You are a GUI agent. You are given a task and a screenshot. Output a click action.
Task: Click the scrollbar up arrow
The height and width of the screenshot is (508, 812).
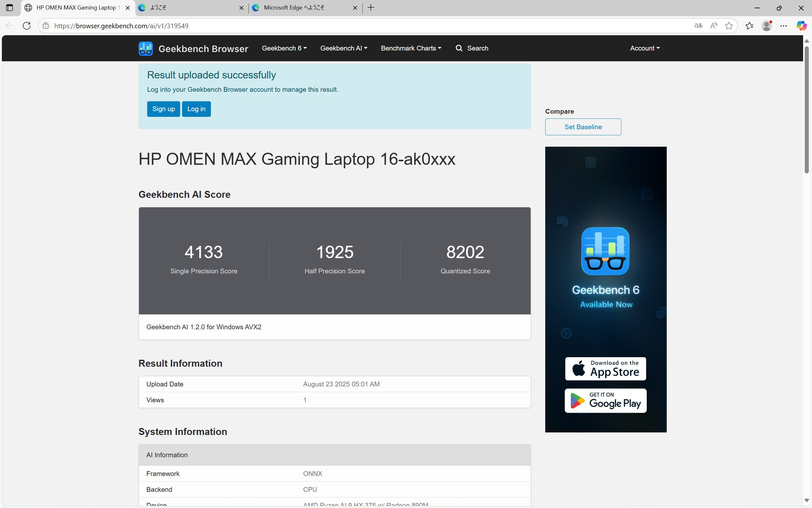(807, 41)
